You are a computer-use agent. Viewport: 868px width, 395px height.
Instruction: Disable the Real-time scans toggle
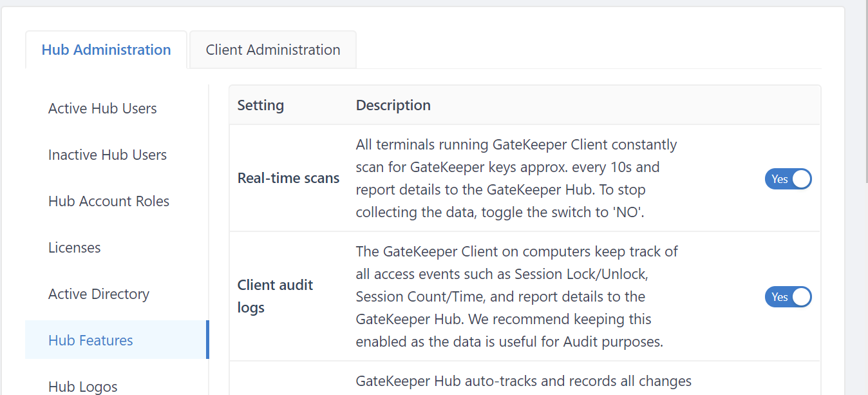(x=788, y=179)
